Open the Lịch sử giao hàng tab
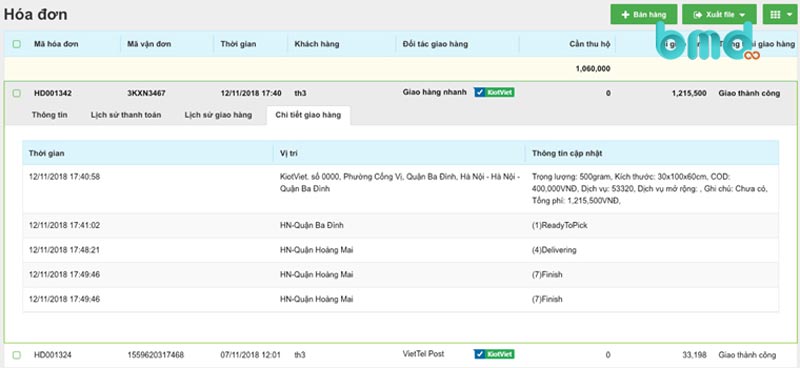Viewport: 800px width, 368px height. tap(218, 115)
